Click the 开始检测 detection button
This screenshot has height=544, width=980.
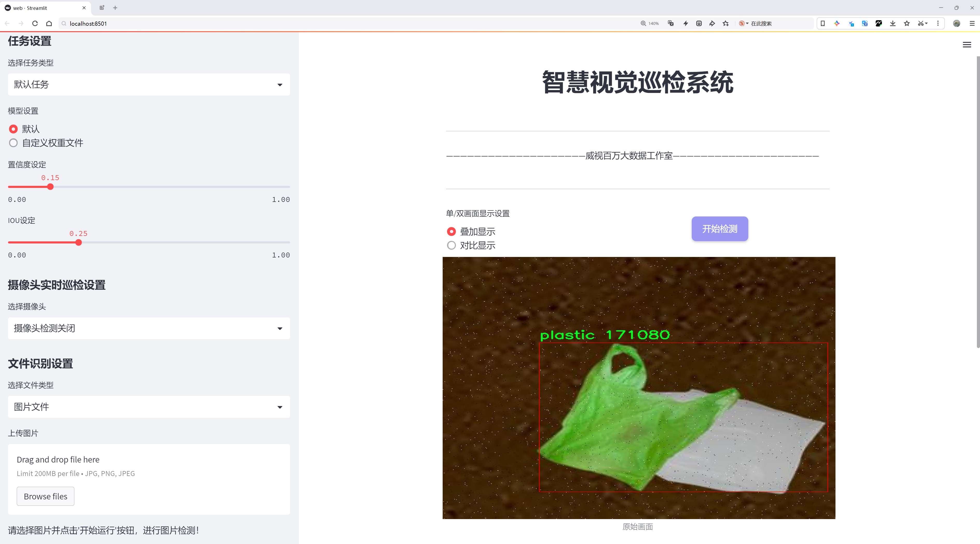tap(719, 229)
